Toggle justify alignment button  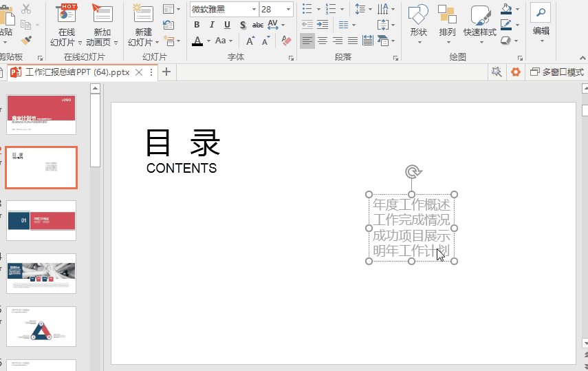click(x=353, y=41)
